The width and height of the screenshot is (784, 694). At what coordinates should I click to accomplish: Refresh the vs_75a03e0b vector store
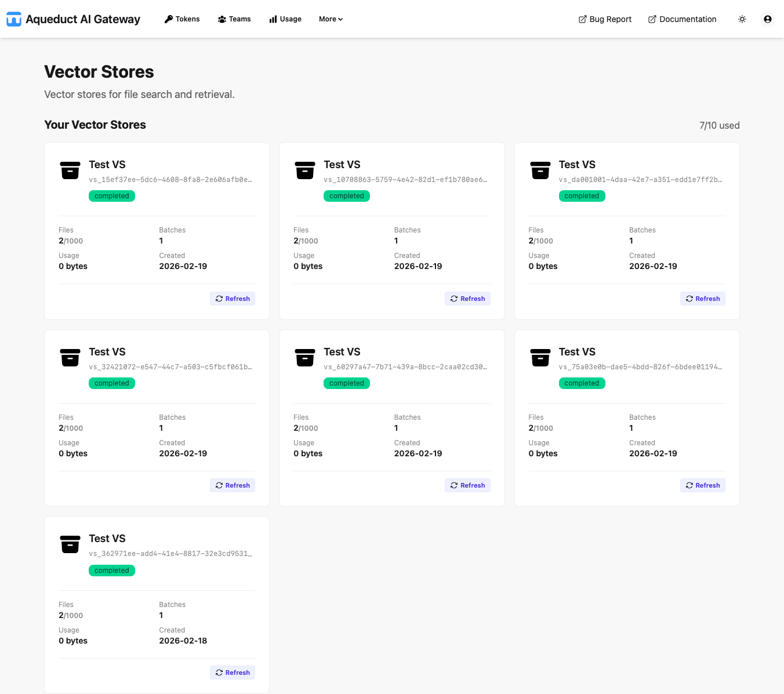coord(702,485)
